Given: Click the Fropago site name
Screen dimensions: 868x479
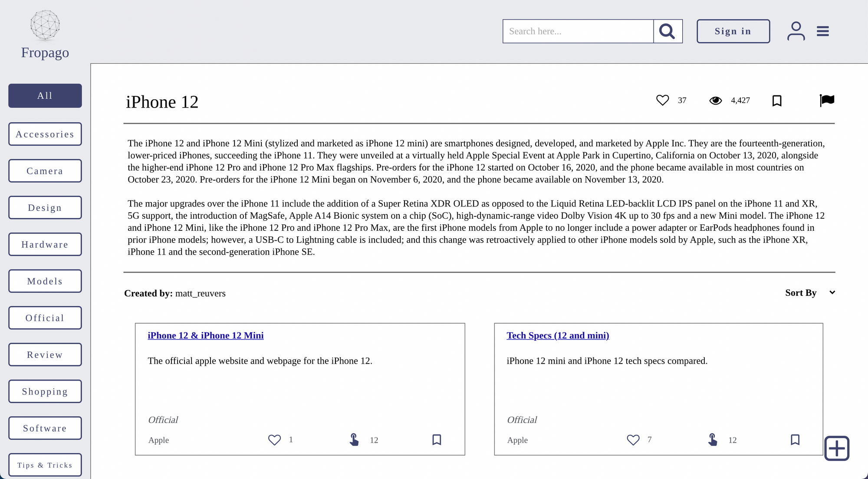Looking at the screenshot, I should coord(45,52).
